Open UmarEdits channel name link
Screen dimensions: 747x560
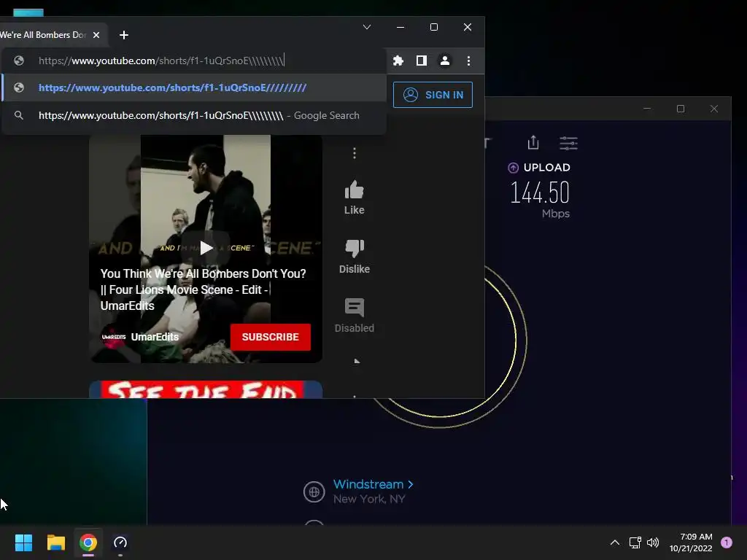point(155,337)
